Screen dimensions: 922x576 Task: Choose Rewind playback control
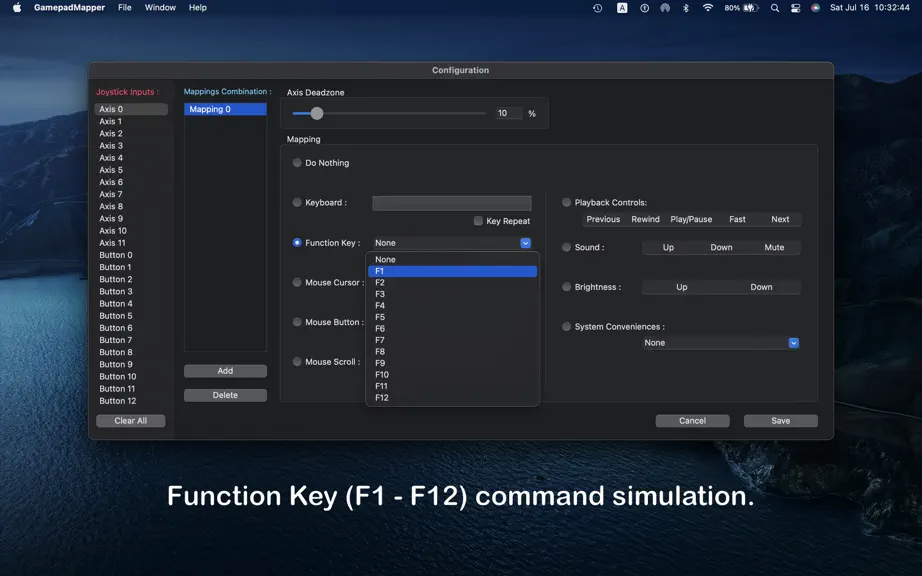coord(646,219)
